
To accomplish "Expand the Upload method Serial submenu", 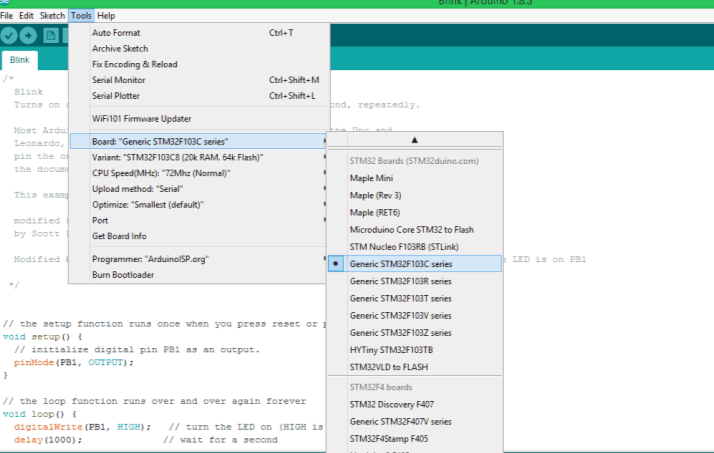I will 199,189.
